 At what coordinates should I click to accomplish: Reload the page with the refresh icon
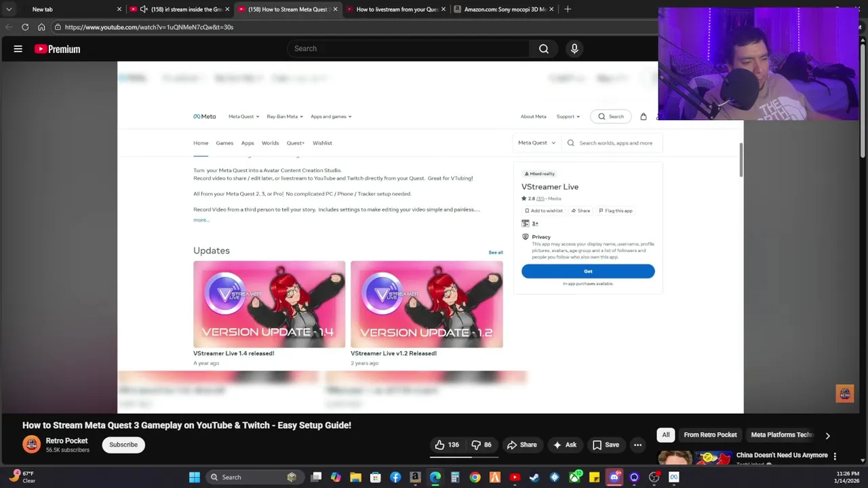coord(25,27)
